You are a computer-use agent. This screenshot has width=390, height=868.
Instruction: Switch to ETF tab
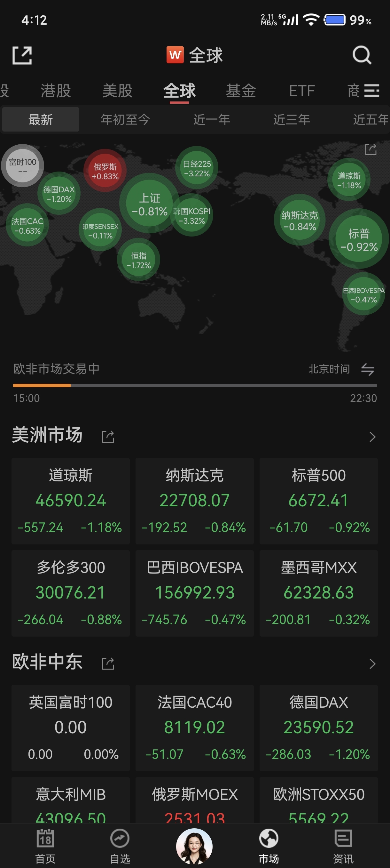(x=302, y=91)
